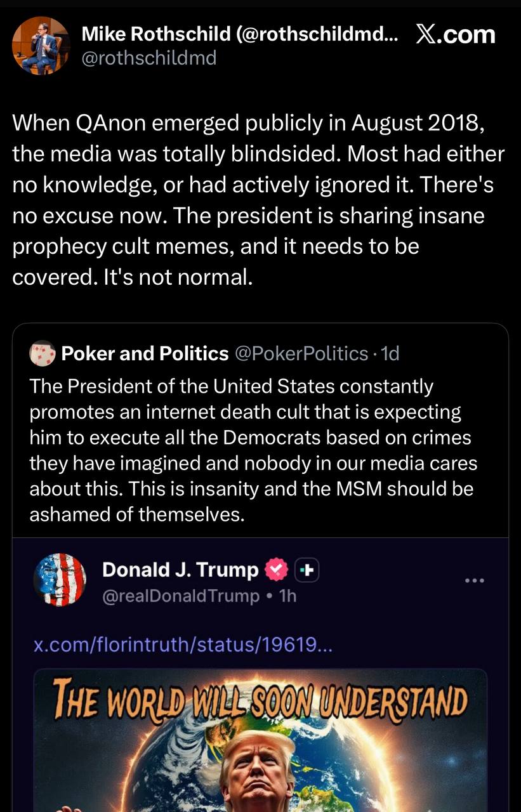Open the @rothschildmd handle
521x812 pixels.
pos(149,58)
